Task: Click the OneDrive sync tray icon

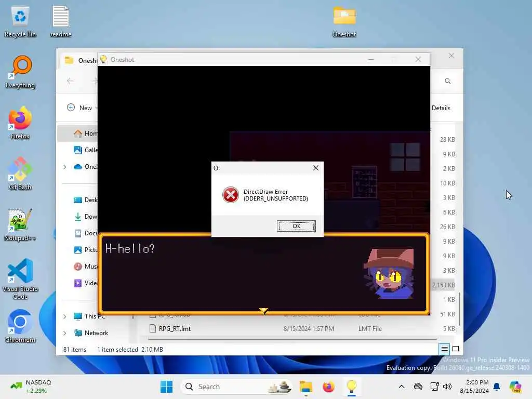Action: [418, 387]
